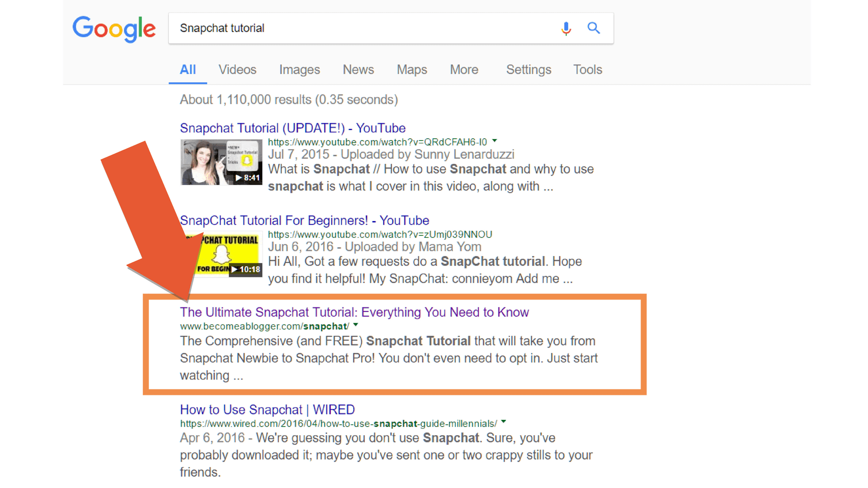Image resolution: width=868 pixels, height=488 pixels.
Task: Click 'Jul 7, 2015 - Uploaded by Sunny Lenarduzzi' text
Action: pyautogui.click(x=391, y=155)
